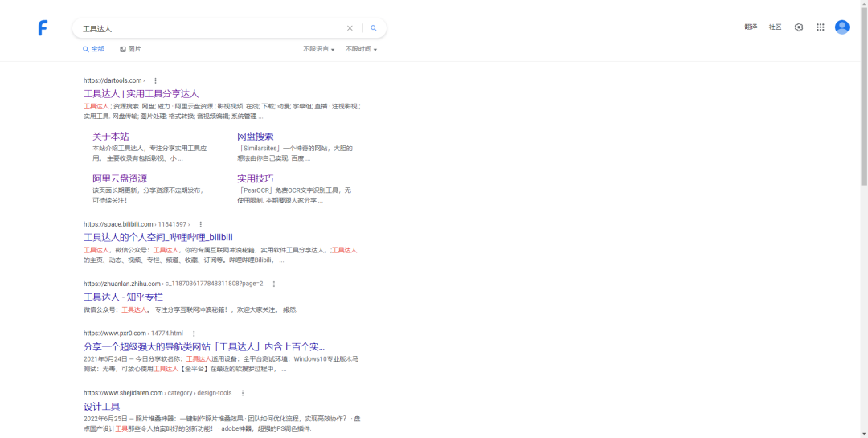Open the 阿里云盘资源 sitelink

(x=120, y=178)
